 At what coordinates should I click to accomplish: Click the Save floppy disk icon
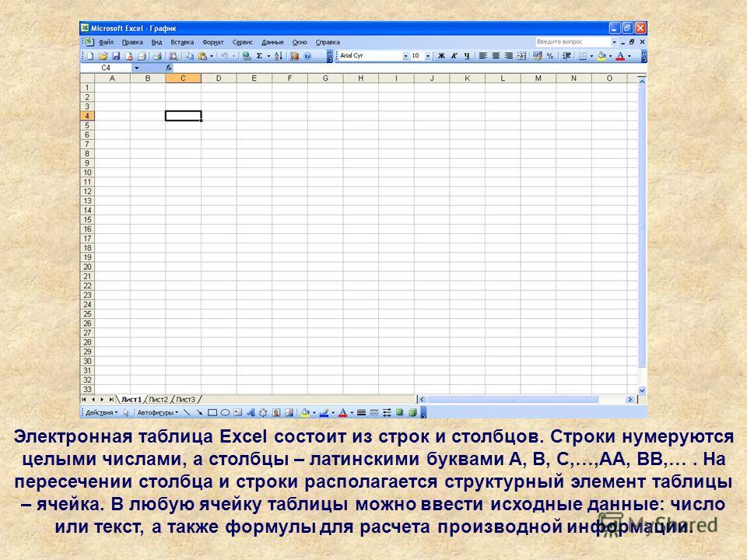[x=116, y=56]
